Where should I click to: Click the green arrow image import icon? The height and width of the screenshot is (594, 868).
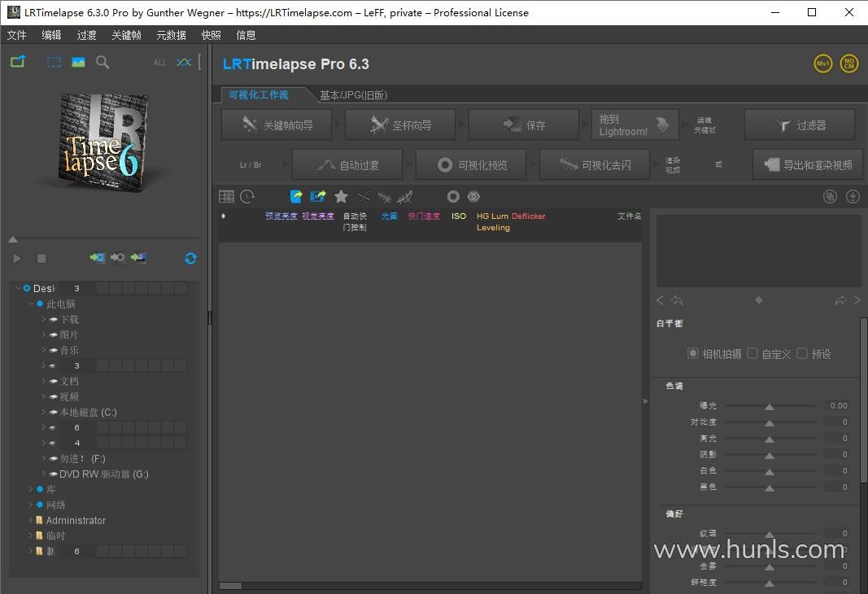[138, 257]
